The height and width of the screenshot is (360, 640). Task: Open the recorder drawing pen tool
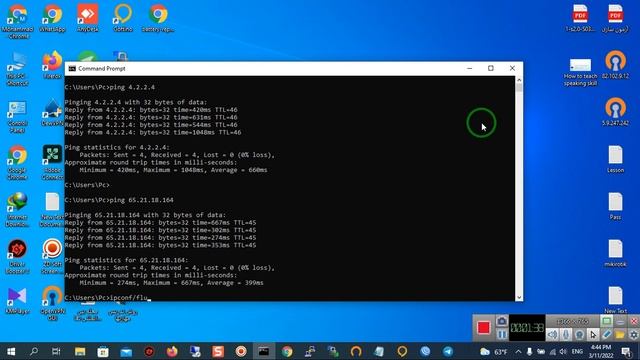pos(606,335)
